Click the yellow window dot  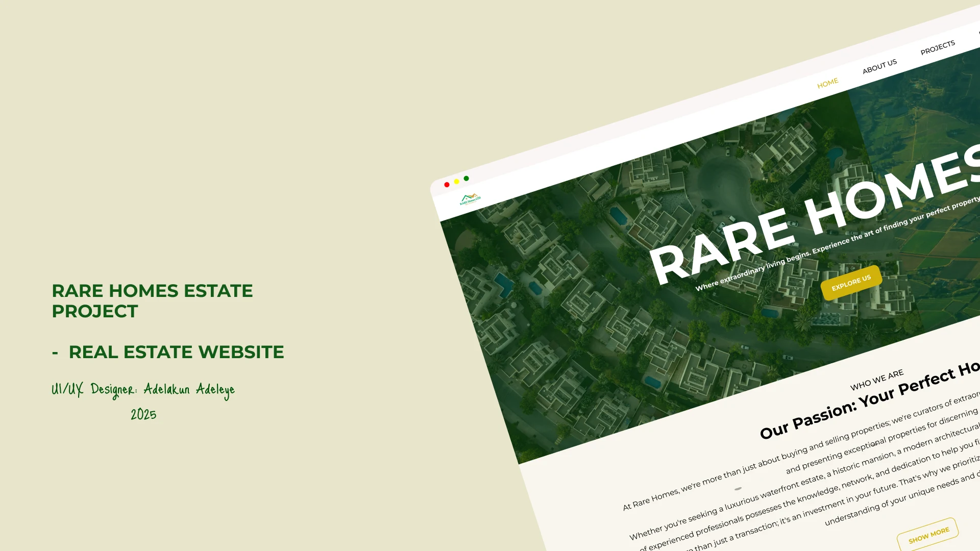point(456,182)
